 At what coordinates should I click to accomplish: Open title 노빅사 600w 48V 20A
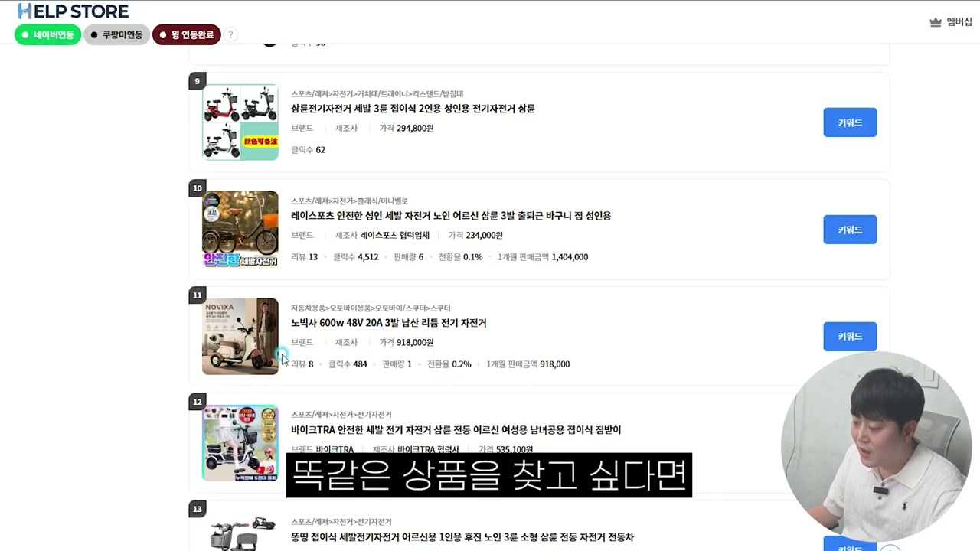(x=389, y=323)
